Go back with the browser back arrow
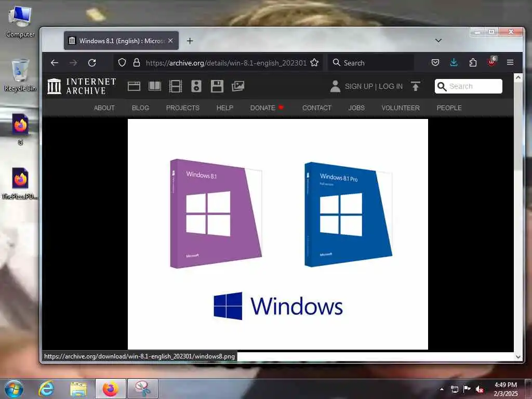Image resolution: width=532 pixels, height=399 pixels. (54, 63)
